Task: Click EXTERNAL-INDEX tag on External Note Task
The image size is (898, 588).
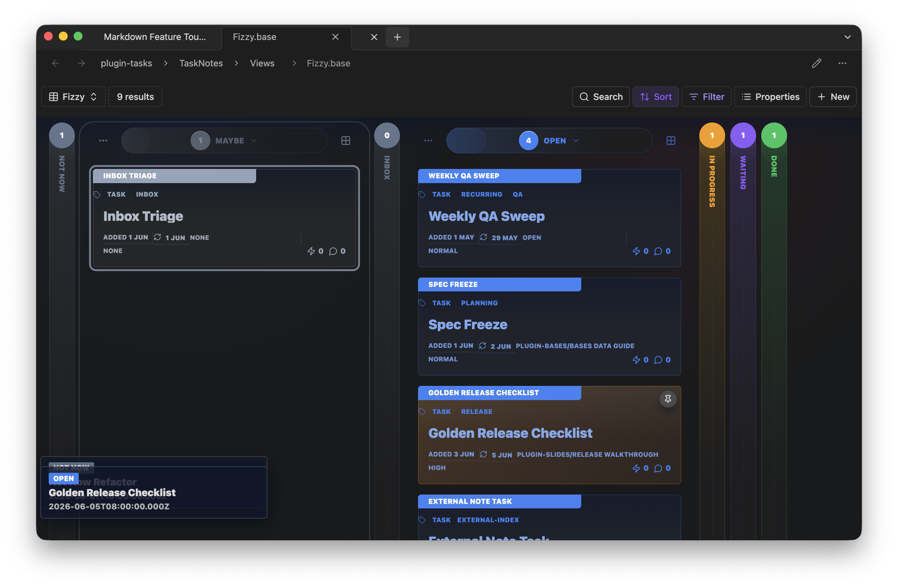Action: pyautogui.click(x=488, y=520)
